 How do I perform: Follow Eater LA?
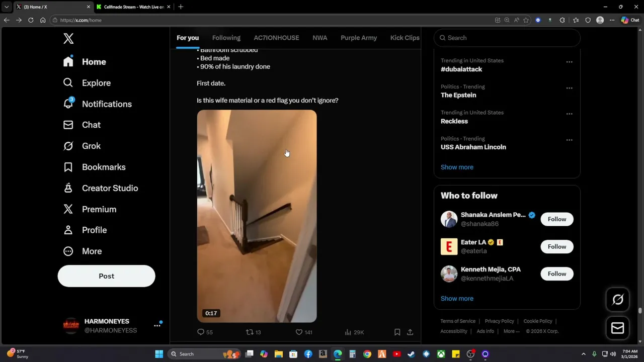coord(557,247)
